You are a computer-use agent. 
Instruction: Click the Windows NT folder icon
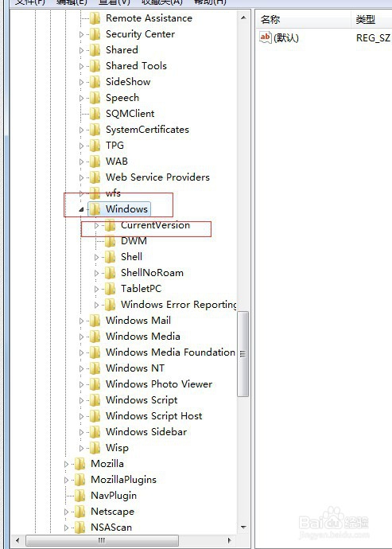[x=95, y=368]
